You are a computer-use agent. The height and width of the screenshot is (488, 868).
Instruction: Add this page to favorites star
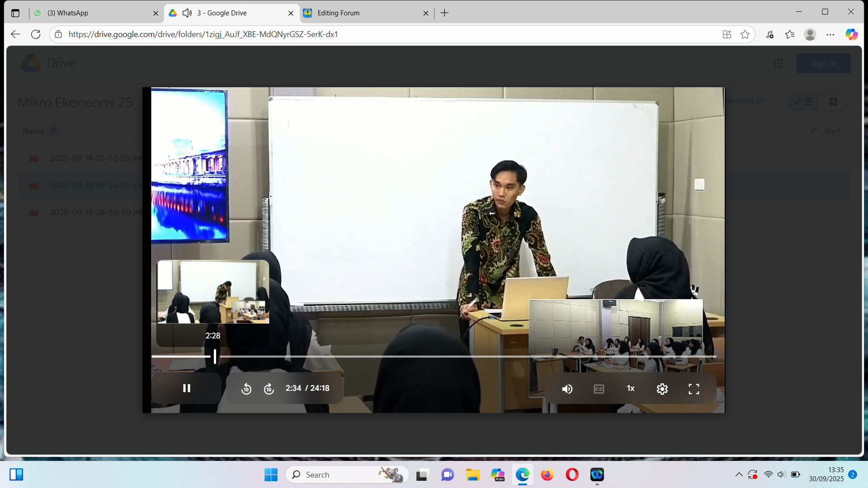(745, 34)
